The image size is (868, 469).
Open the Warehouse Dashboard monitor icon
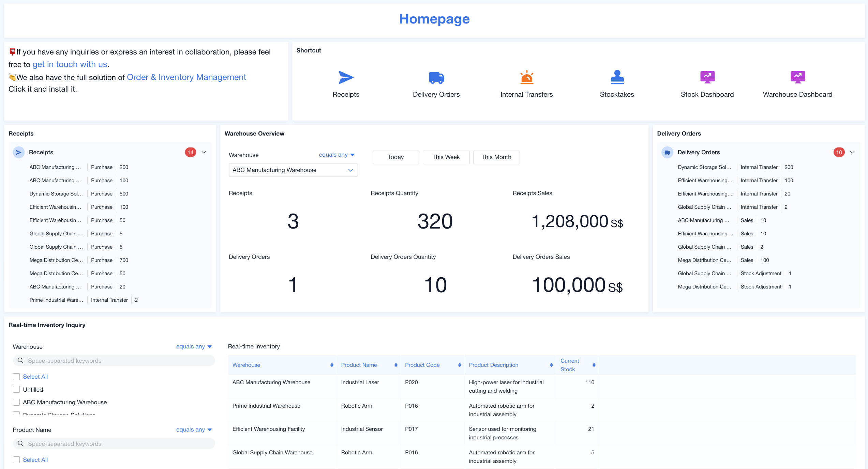coord(797,77)
